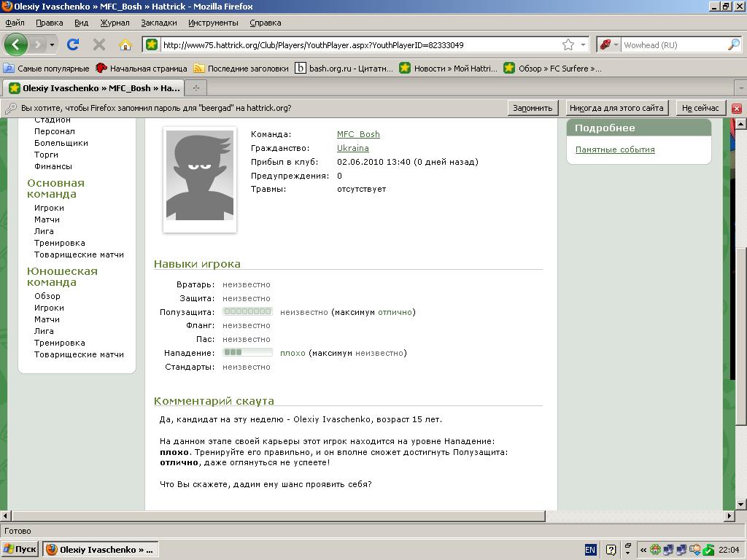Open a new tab with plus button
The height and width of the screenshot is (560, 747).
coord(196,87)
